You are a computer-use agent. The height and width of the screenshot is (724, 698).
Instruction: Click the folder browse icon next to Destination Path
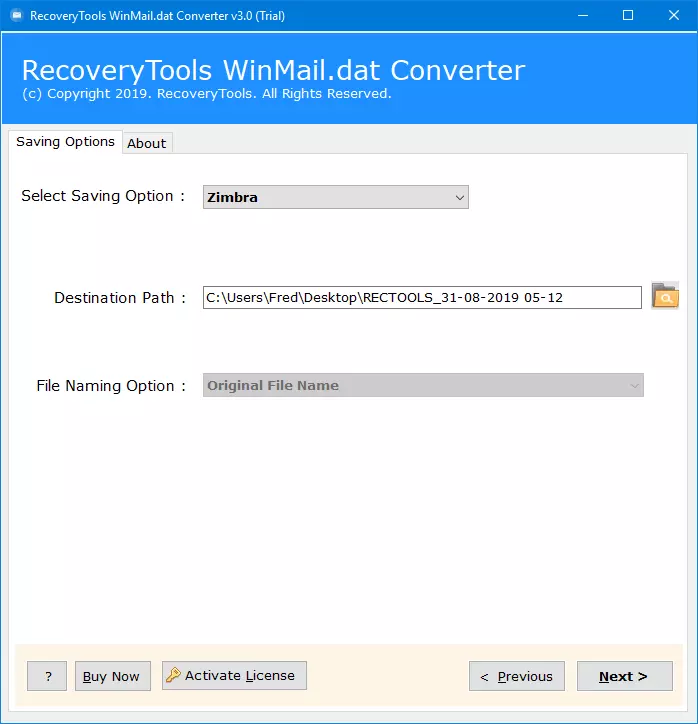pyautogui.click(x=665, y=296)
